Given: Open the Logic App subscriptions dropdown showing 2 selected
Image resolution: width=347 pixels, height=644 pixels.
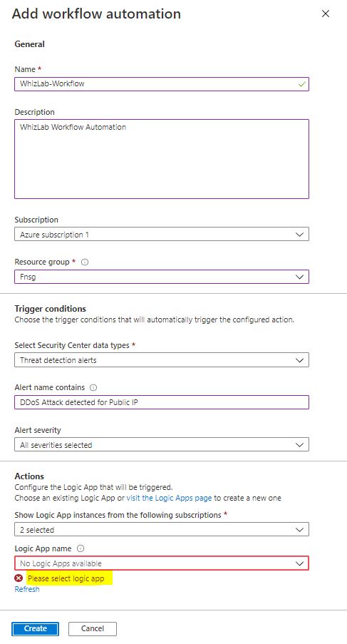Looking at the screenshot, I should coord(162,529).
